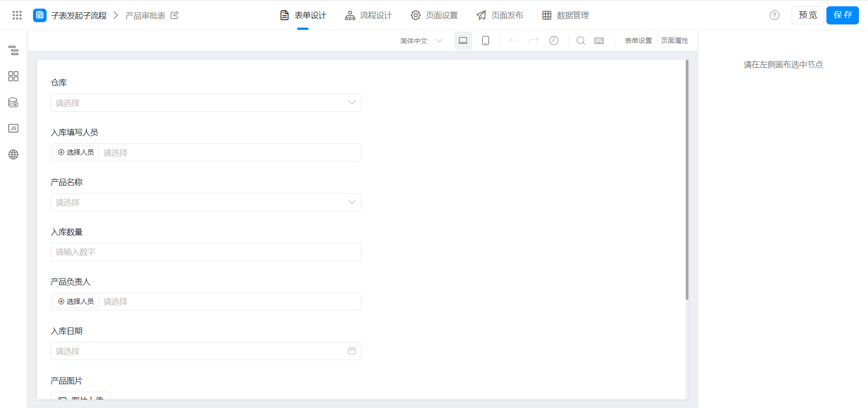
Task: Edit the 产品审批表 form name icon
Action: (x=175, y=15)
